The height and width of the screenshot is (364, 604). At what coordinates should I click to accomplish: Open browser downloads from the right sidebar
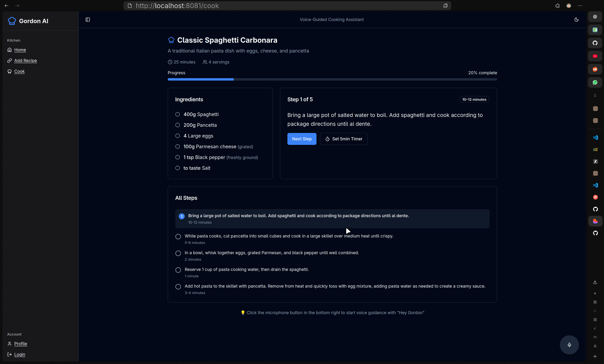pyautogui.click(x=595, y=282)
